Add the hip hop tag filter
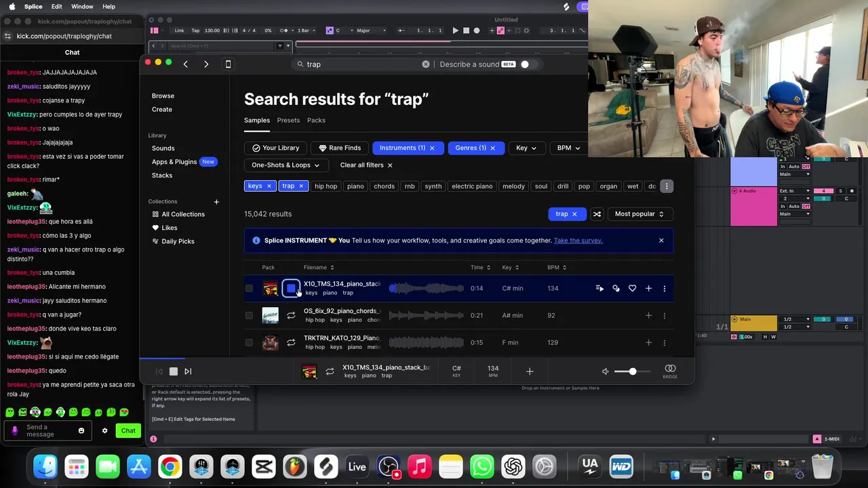The image size is (868, 488). tap(325, 186)
